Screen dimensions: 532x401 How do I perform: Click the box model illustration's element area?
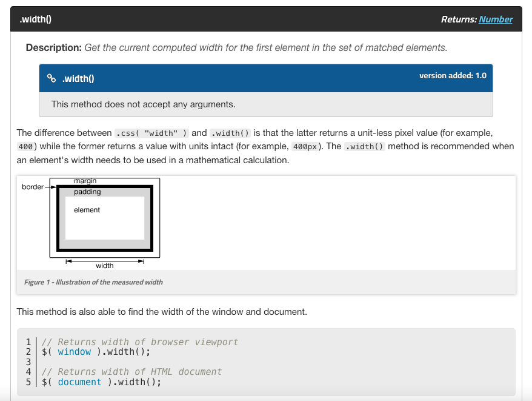coord(105,218)
